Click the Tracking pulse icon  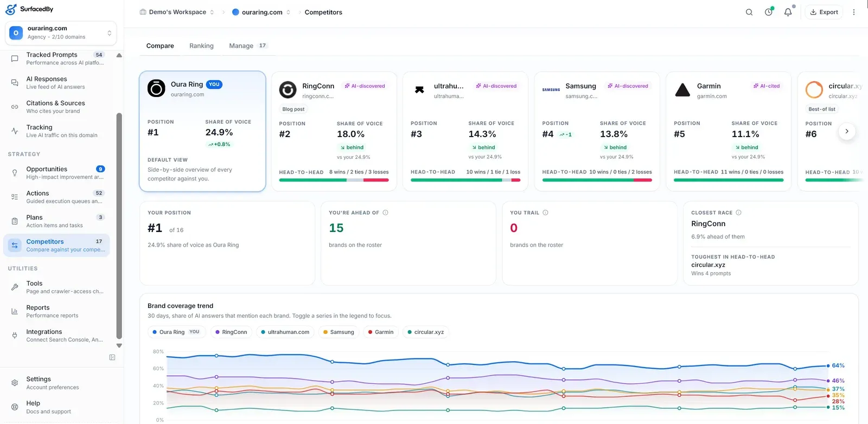15,131
